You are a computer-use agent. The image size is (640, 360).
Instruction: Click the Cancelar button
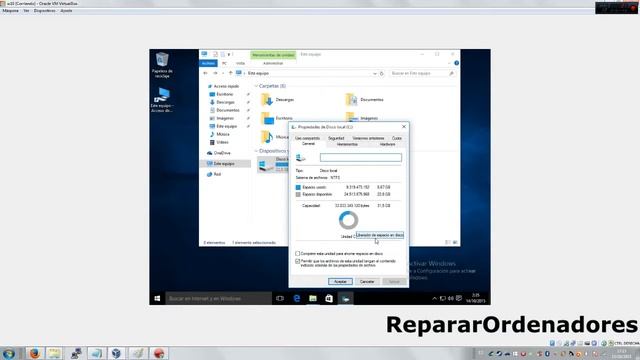(367, 282)
